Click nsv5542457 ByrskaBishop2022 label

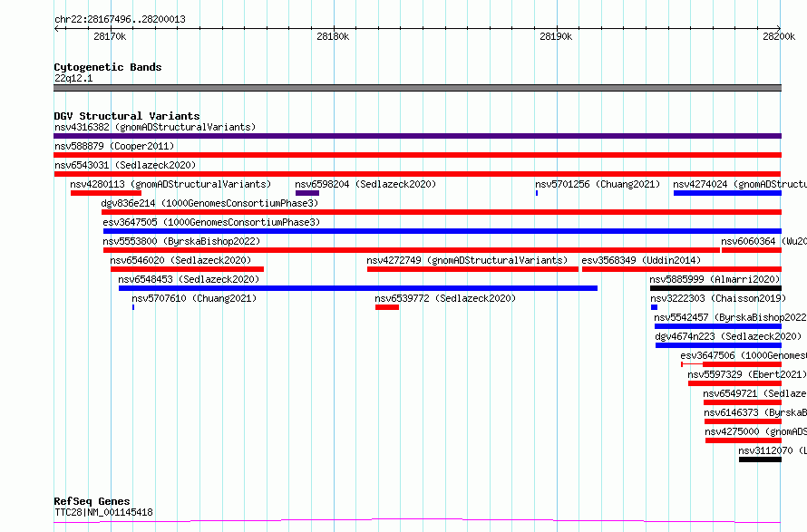(x=730, y=317)
